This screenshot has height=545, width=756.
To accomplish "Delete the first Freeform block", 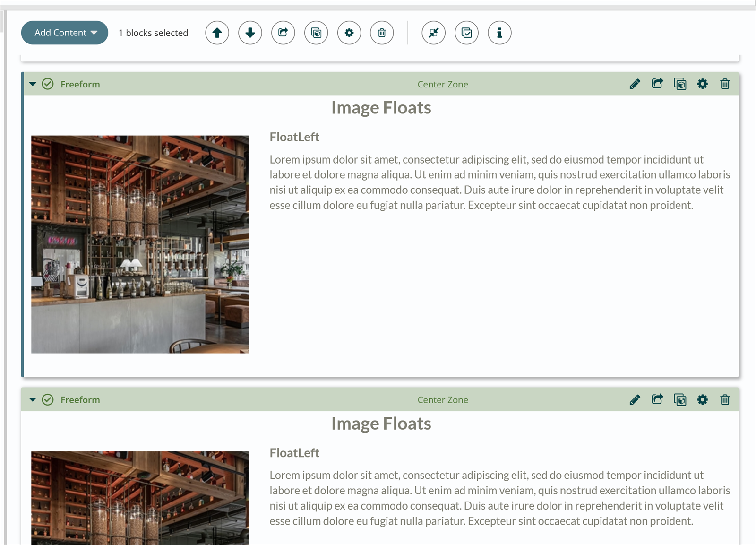I will pyautogui.click(x=725, y=84).
